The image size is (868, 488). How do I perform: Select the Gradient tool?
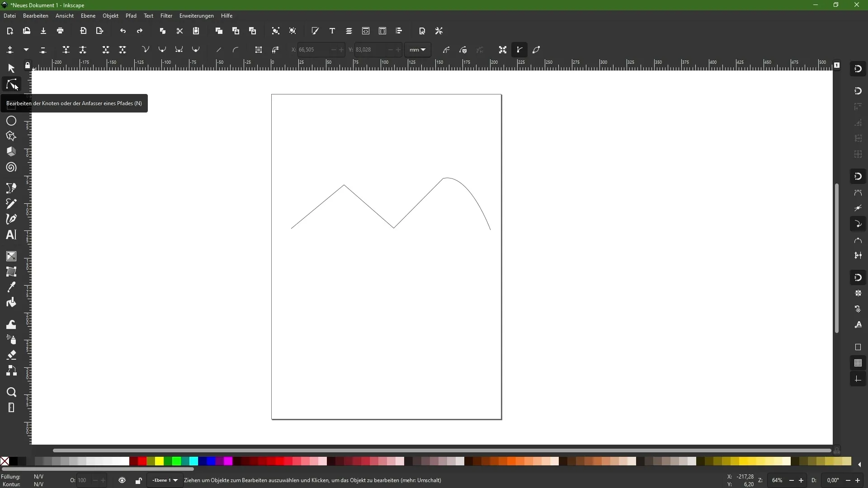pyautogui.click(x=11, y=257)
